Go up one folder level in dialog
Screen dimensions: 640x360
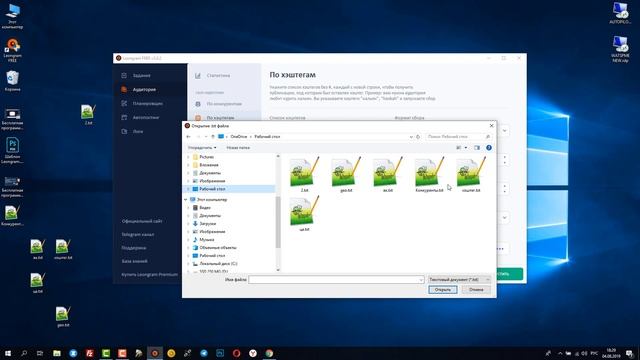point(213,137)
